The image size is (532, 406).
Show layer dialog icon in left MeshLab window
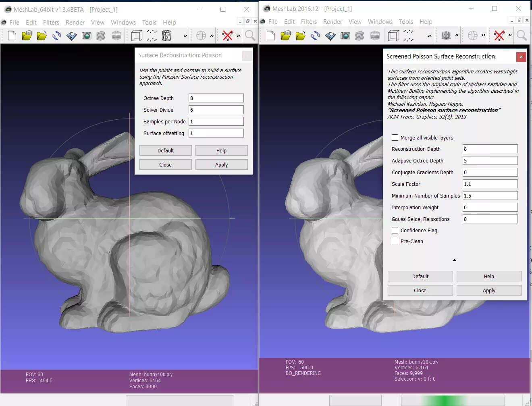click(x=101, y=36)
